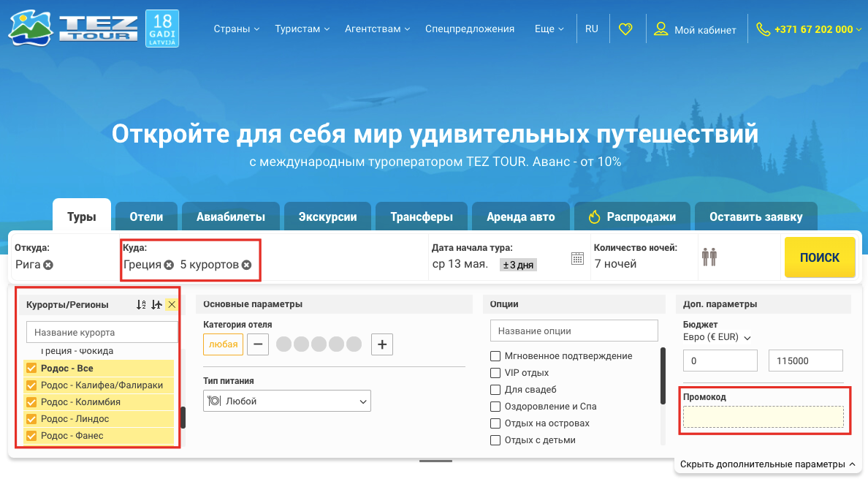Viewport: 868px width, 479px height.
Task: Open the Спецпредложения link
Action: (470, 29)
